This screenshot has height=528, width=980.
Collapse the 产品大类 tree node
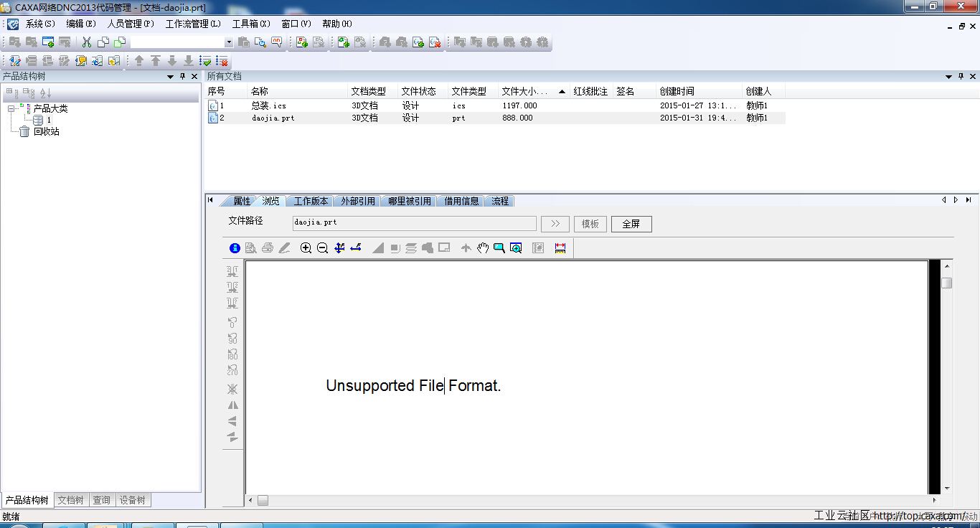(11, 108)
